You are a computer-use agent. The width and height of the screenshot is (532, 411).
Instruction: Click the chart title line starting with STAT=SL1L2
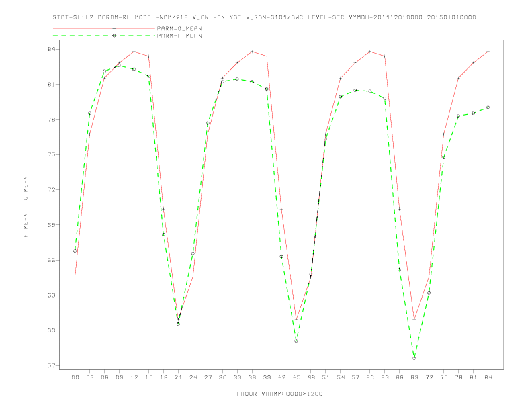tap(264, 17)
